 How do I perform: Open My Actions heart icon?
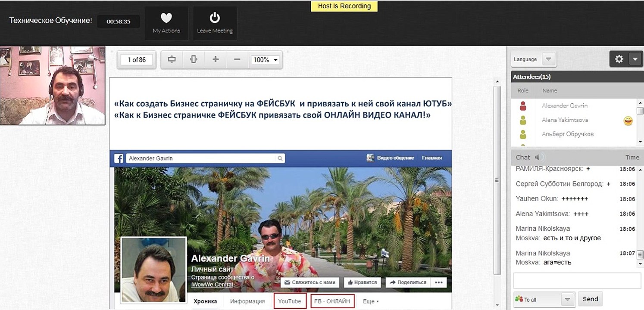tap(166, 18)
